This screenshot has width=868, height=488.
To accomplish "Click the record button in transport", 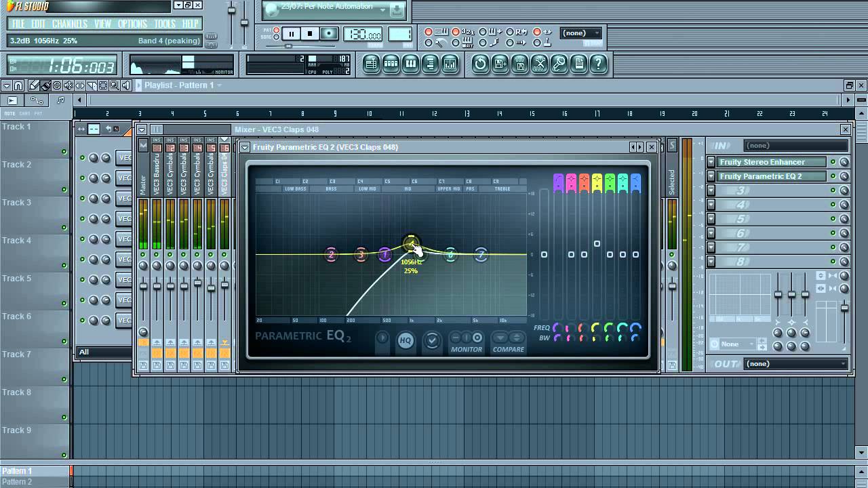I will pyautogui.click(x=329, y=34).
